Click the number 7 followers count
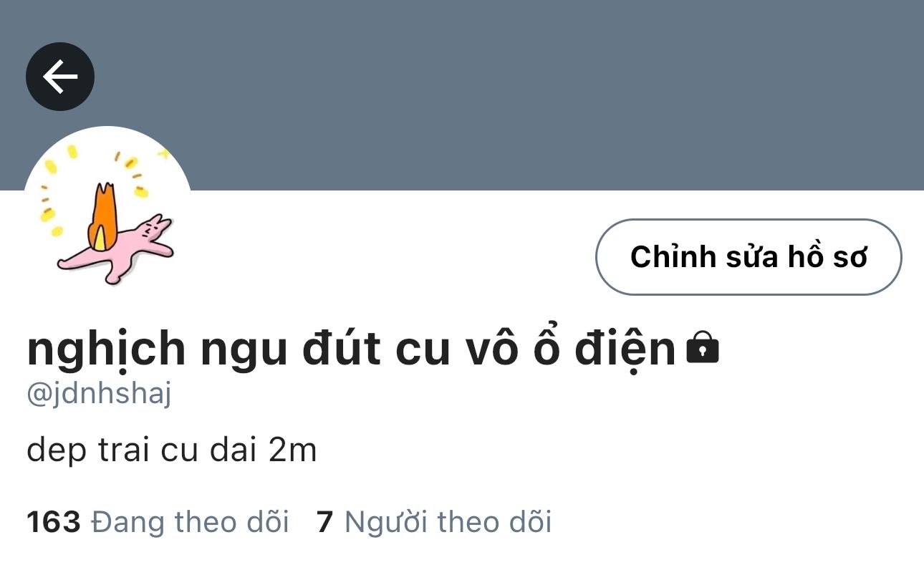Screen dimensions: 924x565 325,523
